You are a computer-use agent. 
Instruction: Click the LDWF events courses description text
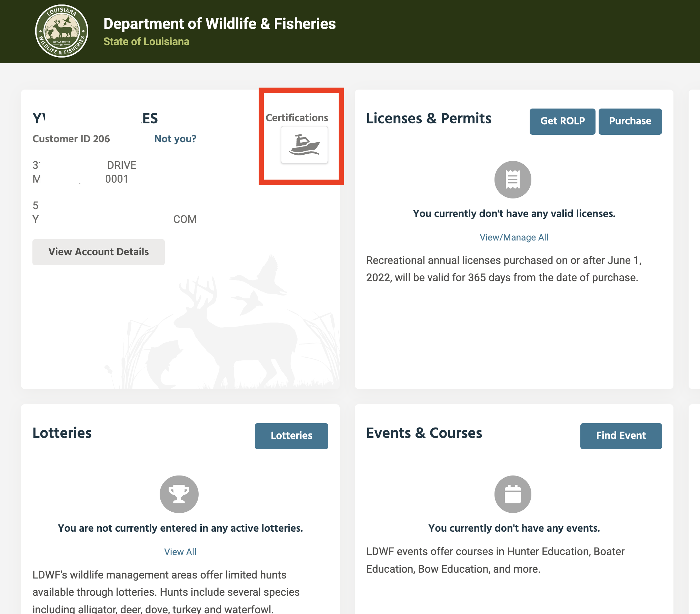tap(495, 560)
